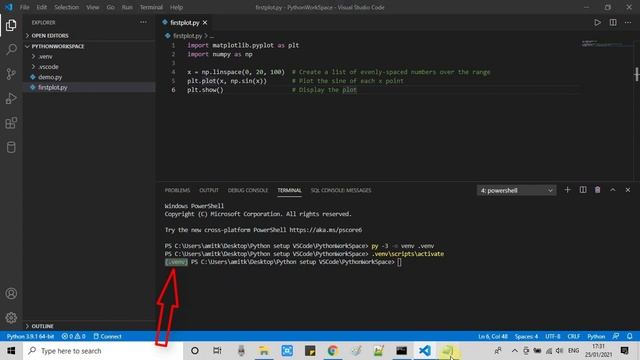Run Python file with play button
Viewport: 640px width, 360px height.
tap(597, 22)
